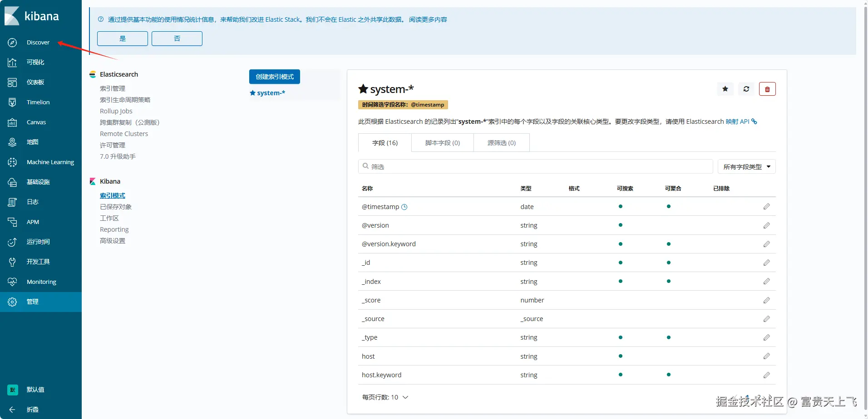Sort the table by 类型 column header

pyautogui.click(x=526, y=188)
